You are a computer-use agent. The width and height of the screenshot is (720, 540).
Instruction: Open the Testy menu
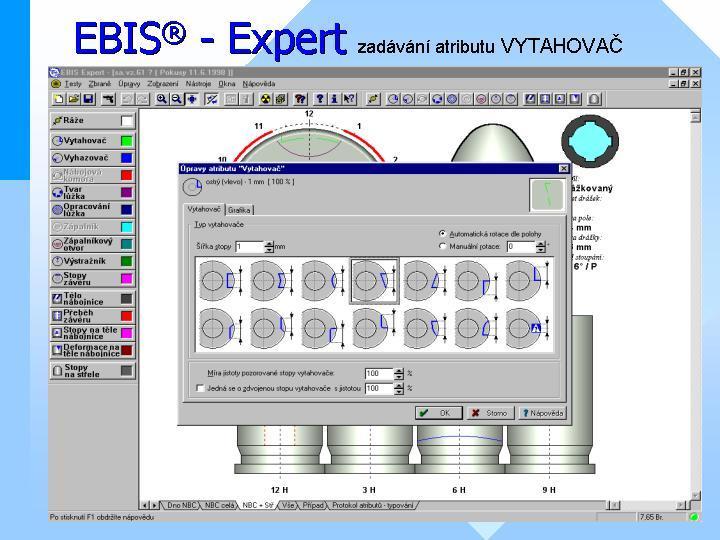pos(73,84)
